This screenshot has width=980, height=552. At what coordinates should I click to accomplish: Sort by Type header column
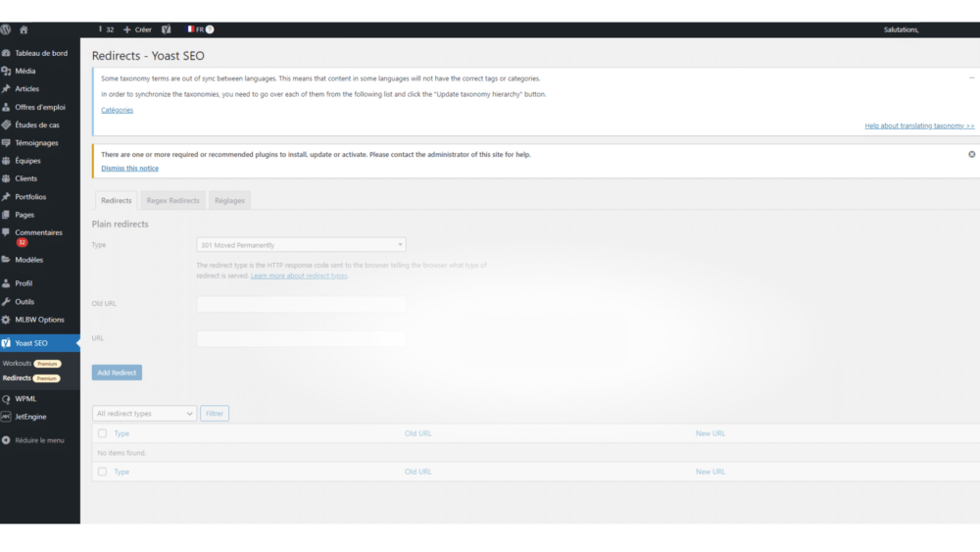[122, 433]
